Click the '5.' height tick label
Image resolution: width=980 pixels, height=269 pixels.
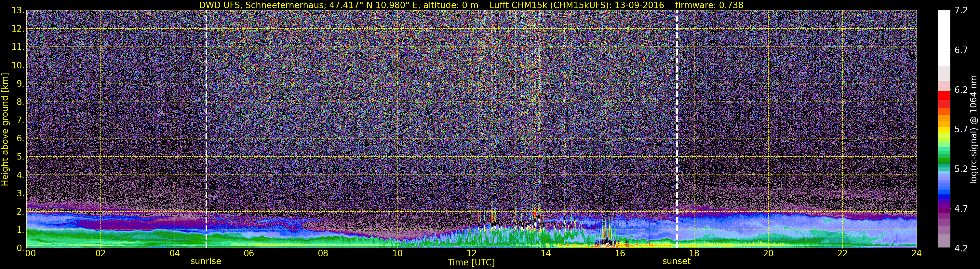pyautogui.click(x=20, y=157)
